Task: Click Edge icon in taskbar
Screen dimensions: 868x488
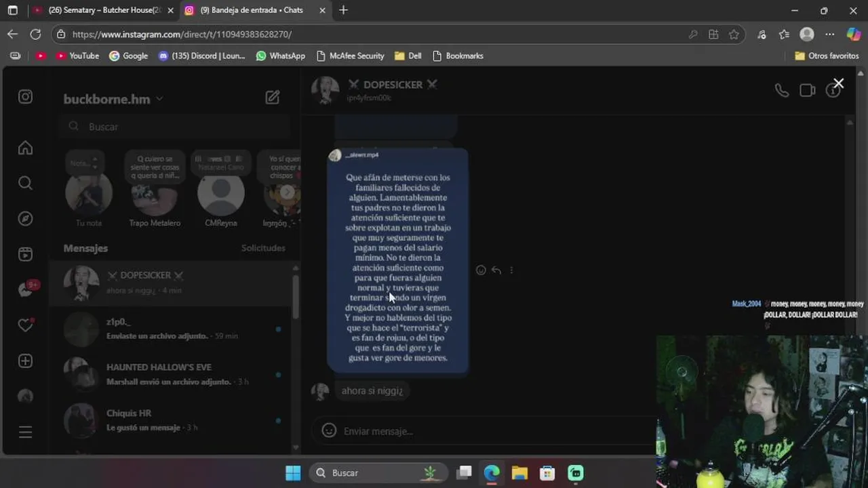Action: click(x=492, y=472)
